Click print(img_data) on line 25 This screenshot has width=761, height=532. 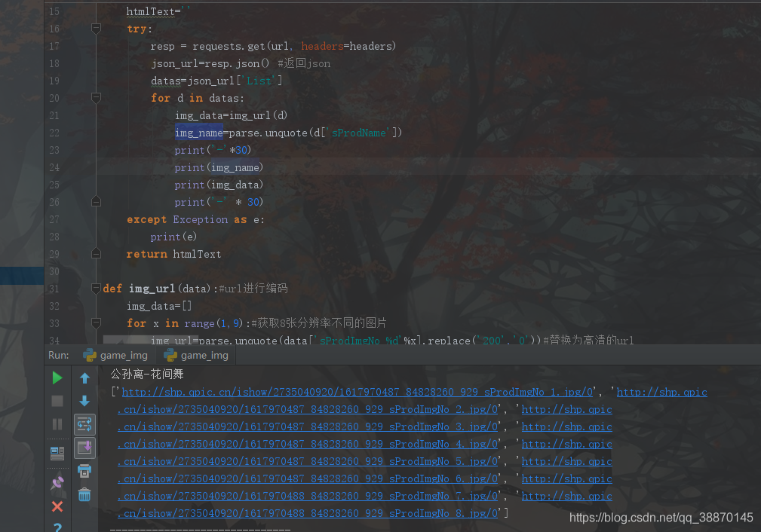(x=219, y=185)
